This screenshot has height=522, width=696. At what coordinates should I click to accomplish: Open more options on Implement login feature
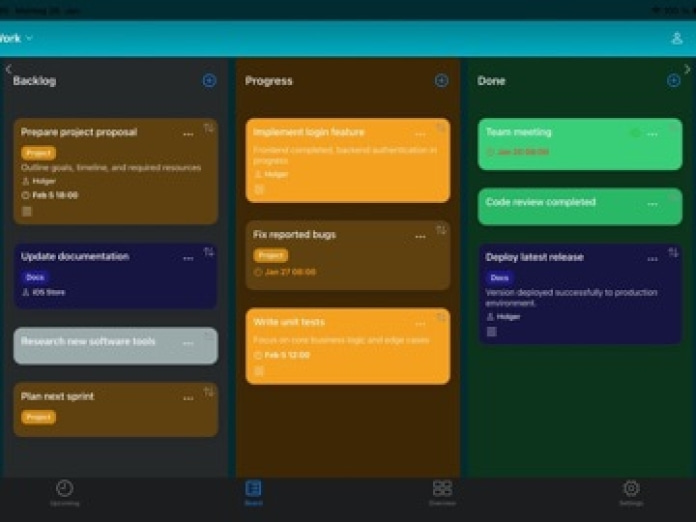pyautogui.click(x=420, y=134)
